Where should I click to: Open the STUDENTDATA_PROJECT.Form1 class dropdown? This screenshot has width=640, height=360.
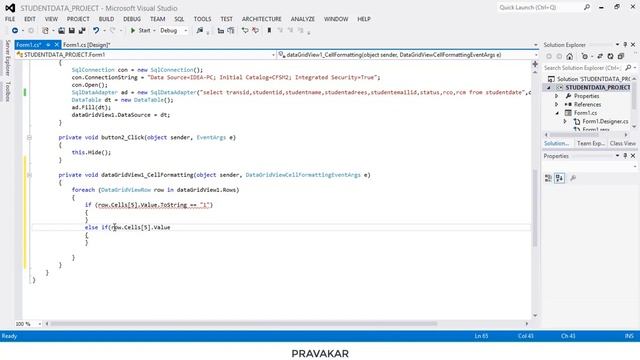click(273, 55)
